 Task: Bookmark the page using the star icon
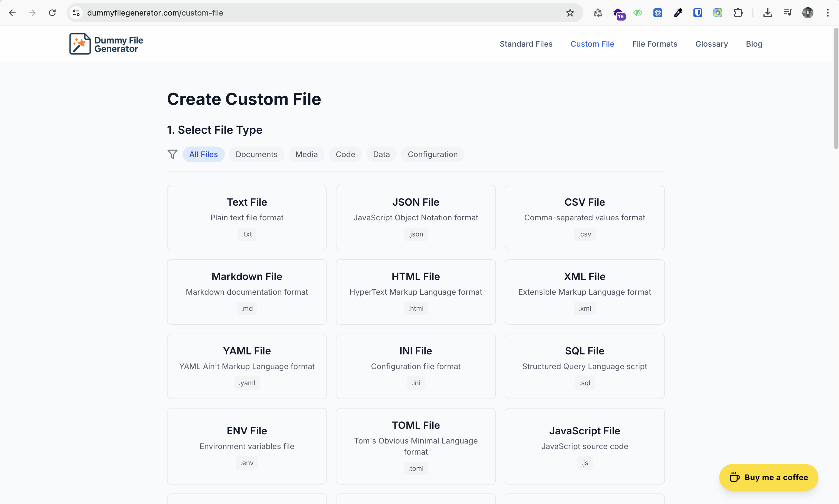[x=570, y=12]
